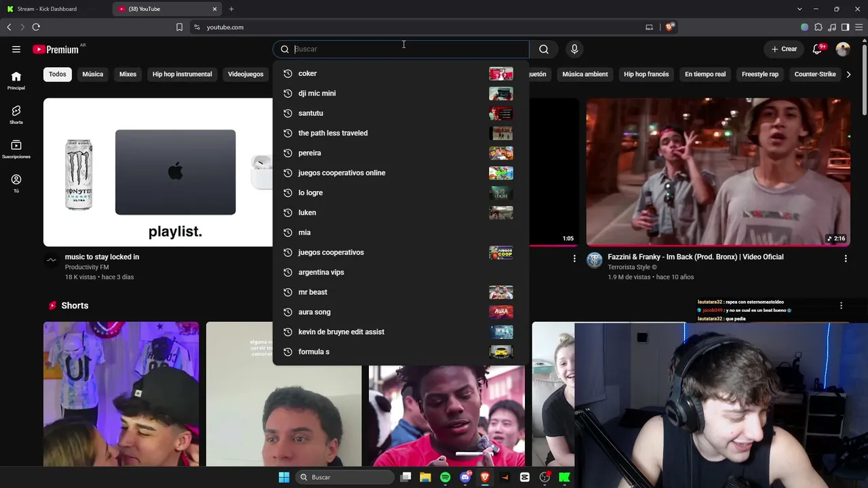The height and width of the screenshot is (488, 868).
Task: Open File Explorer from the taskbar
Action: pos(425,477)
